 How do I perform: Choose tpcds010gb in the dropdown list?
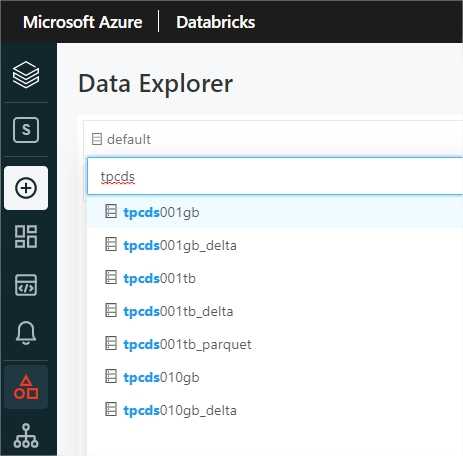point(275,377)
